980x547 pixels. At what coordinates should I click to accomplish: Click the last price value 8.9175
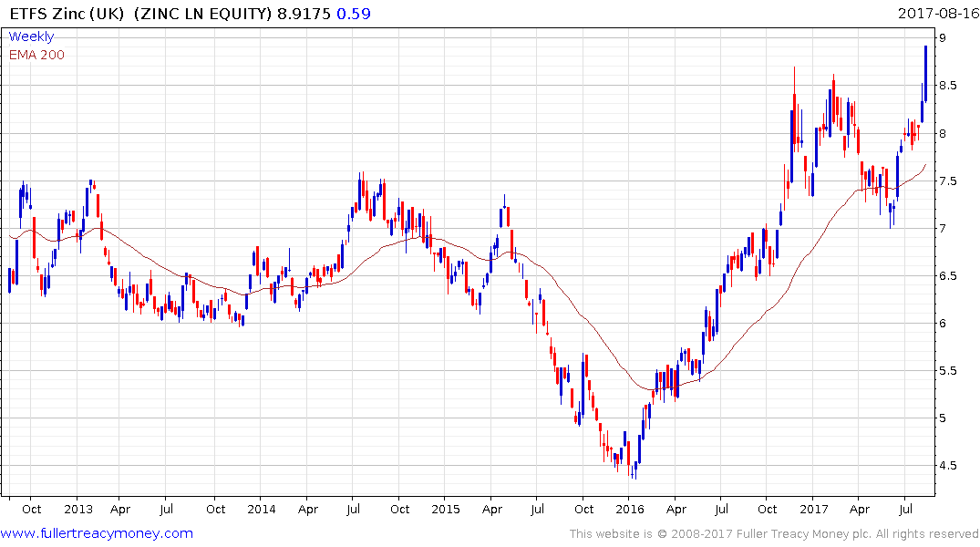304,14
